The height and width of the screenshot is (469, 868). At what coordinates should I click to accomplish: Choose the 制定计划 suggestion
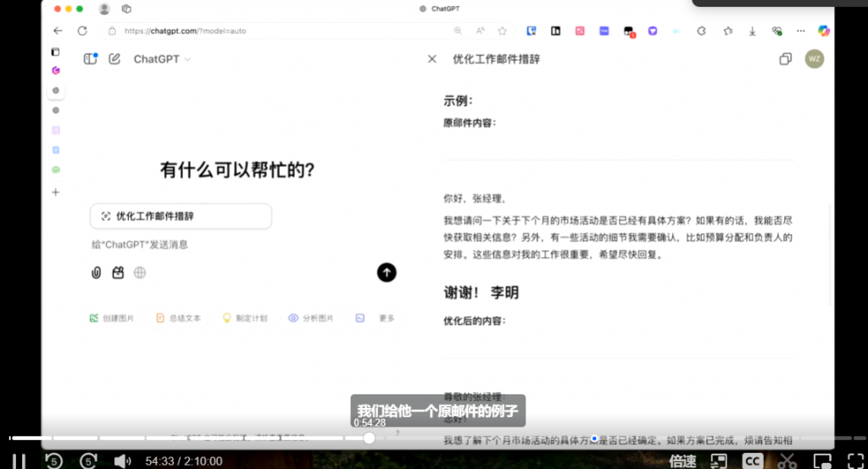click(245, 318)
